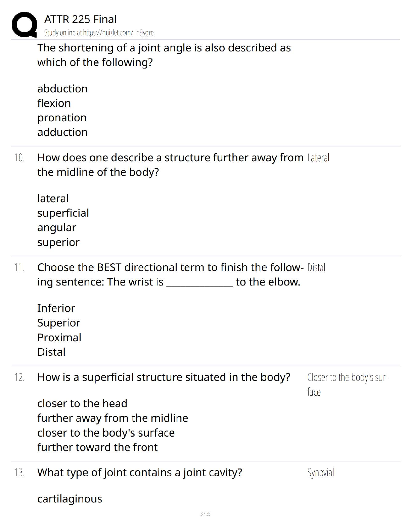Select the 'abduction' answer choice
The width and height of the screenshot is (411, 532).
(x=62, y=89)
